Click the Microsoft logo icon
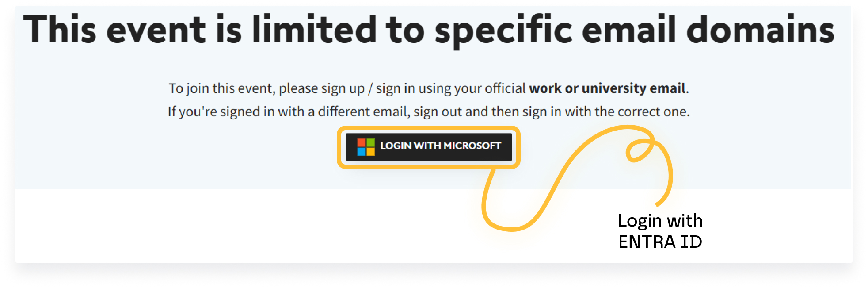 tap(366, 147)
